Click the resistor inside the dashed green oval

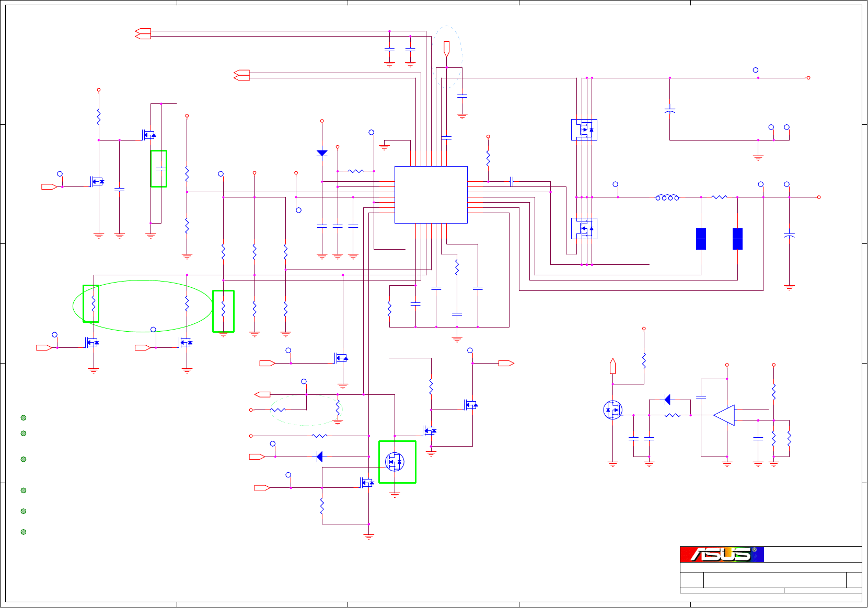tap(278, 410)
